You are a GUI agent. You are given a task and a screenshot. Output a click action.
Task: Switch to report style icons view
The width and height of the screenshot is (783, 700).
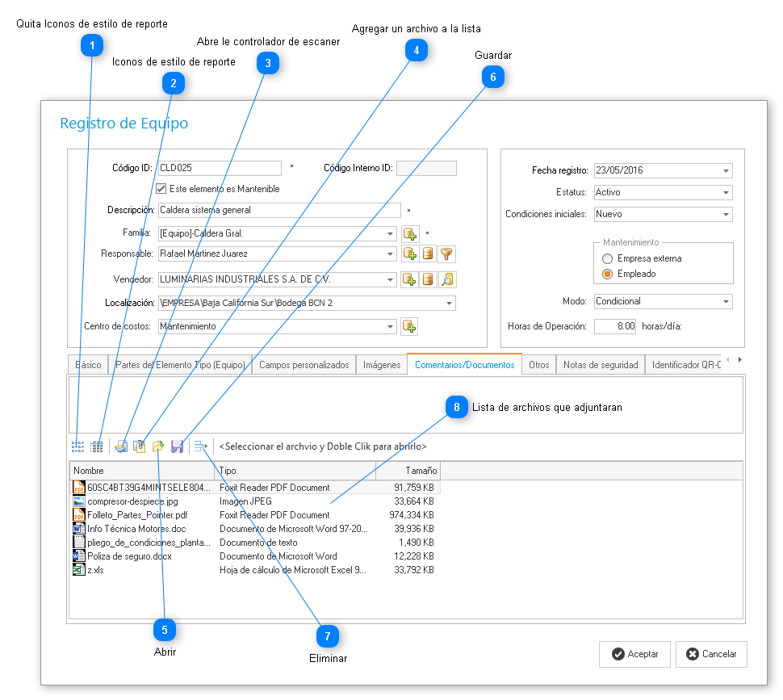pos(97,446)
